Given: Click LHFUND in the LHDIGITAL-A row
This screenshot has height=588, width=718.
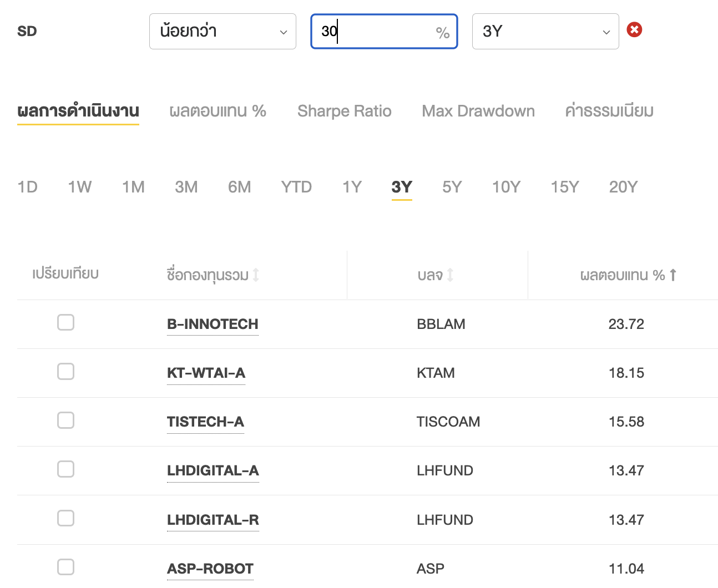Looking at the screenshot, I should tap(445, 470).
